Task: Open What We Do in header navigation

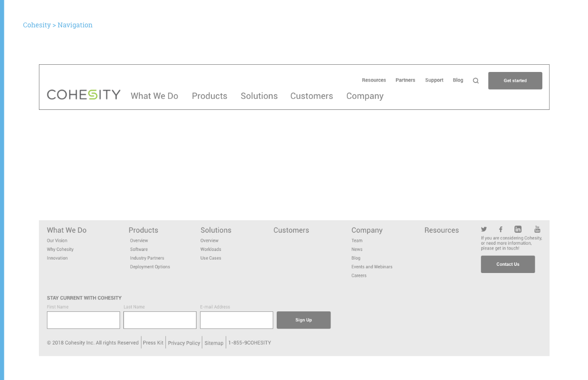Action: tap(154, 96)
